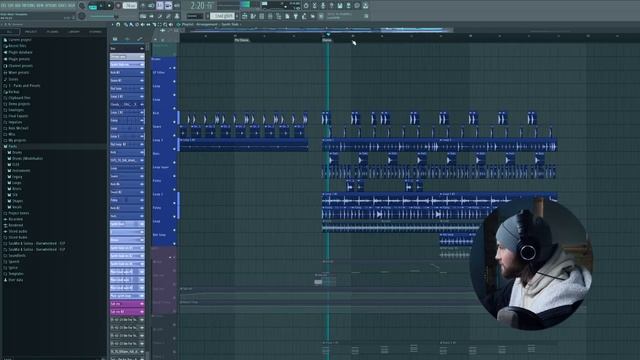Screen dimensions: 640x360
Task: Select the Delete tool in playlist toolbar
Action: pos(137,24)
